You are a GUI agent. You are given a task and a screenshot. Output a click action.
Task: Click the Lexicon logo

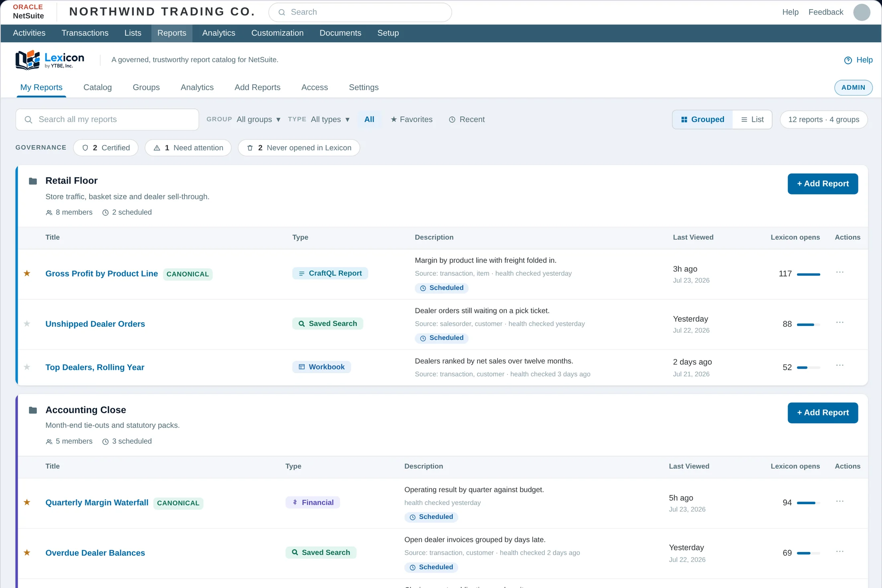pyautogui.click(x=50, y=60)
